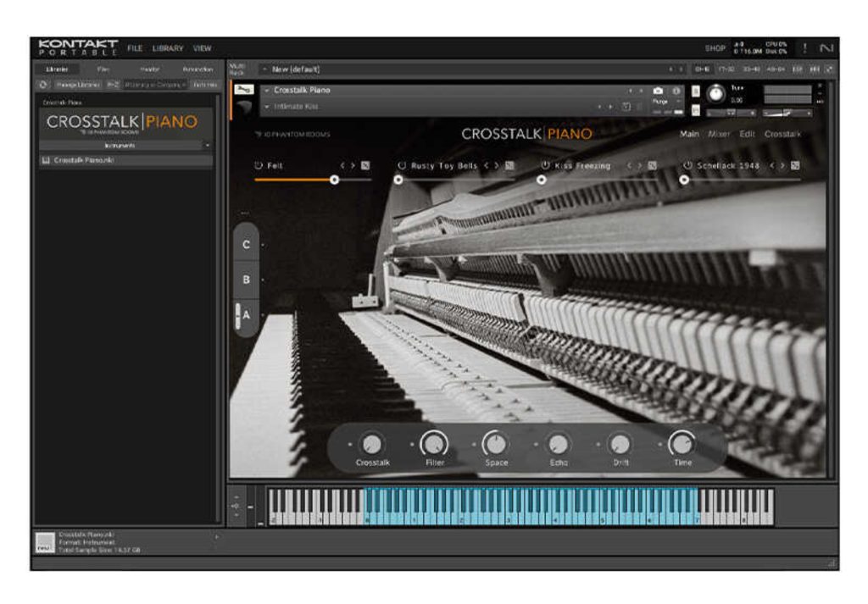Click the Time knob
868x604 pixels.
[682, 444]
